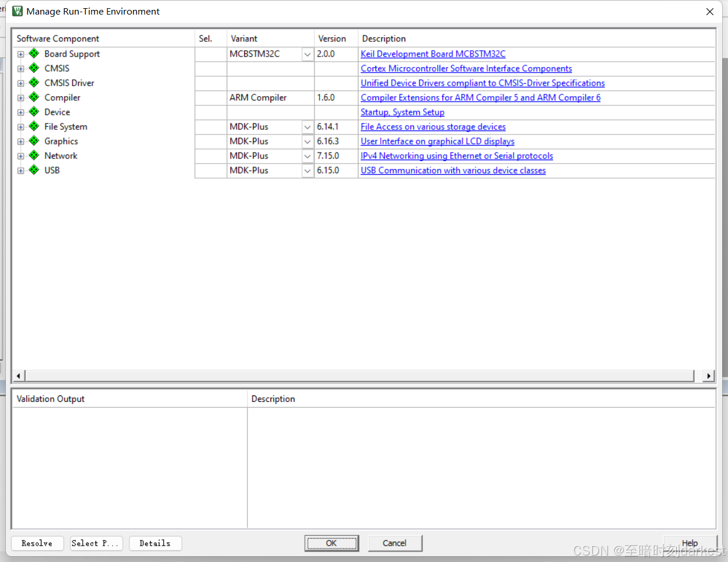728x562 pixels.
Task: Open User Interface on graphical LCD displays link
Action: click(438, 141)
